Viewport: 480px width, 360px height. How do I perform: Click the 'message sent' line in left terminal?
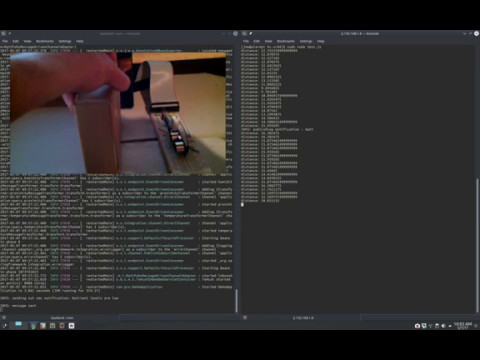[x=18, y=306]
